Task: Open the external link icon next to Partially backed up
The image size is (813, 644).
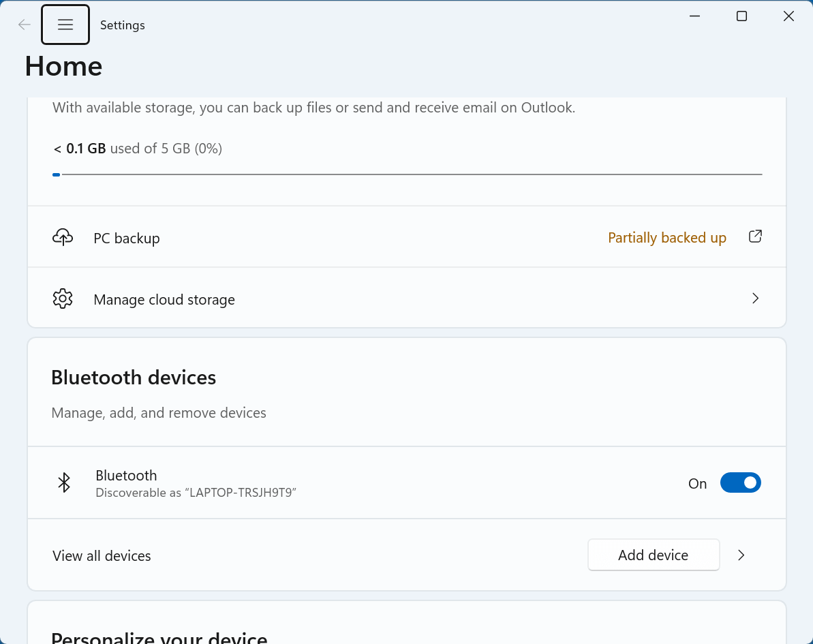Action: point(755,235)
